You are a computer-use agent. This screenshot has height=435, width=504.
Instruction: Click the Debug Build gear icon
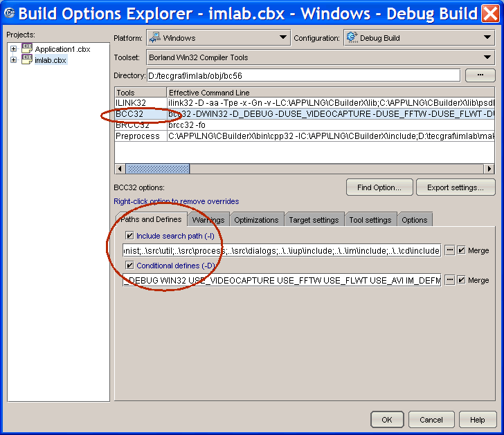(x=352, y=37)
